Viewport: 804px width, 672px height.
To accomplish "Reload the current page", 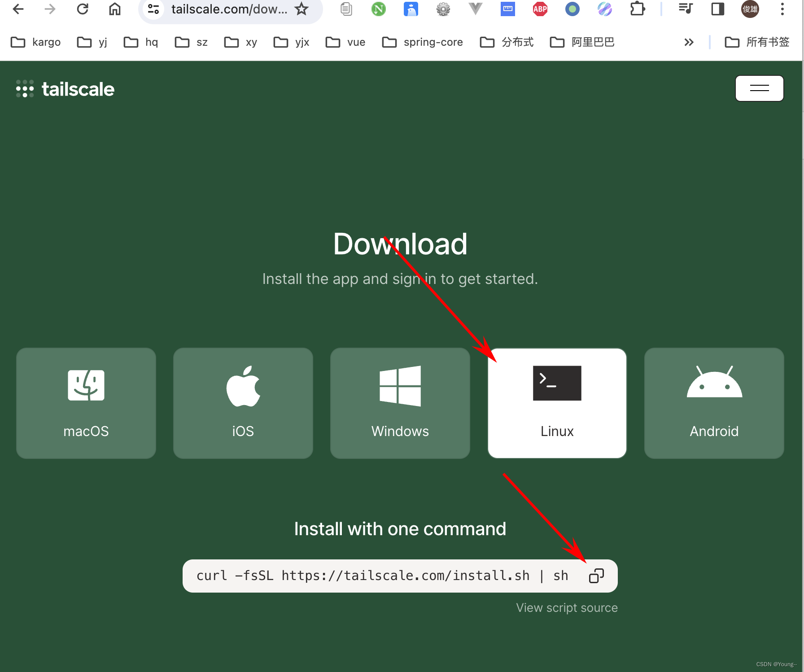I will click(83, 9).
